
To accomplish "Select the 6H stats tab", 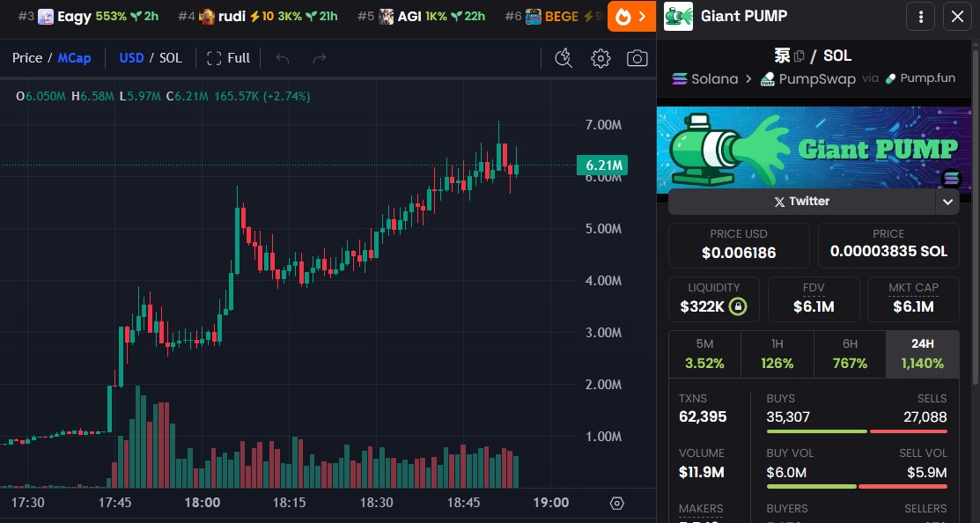I will point(850,354).
